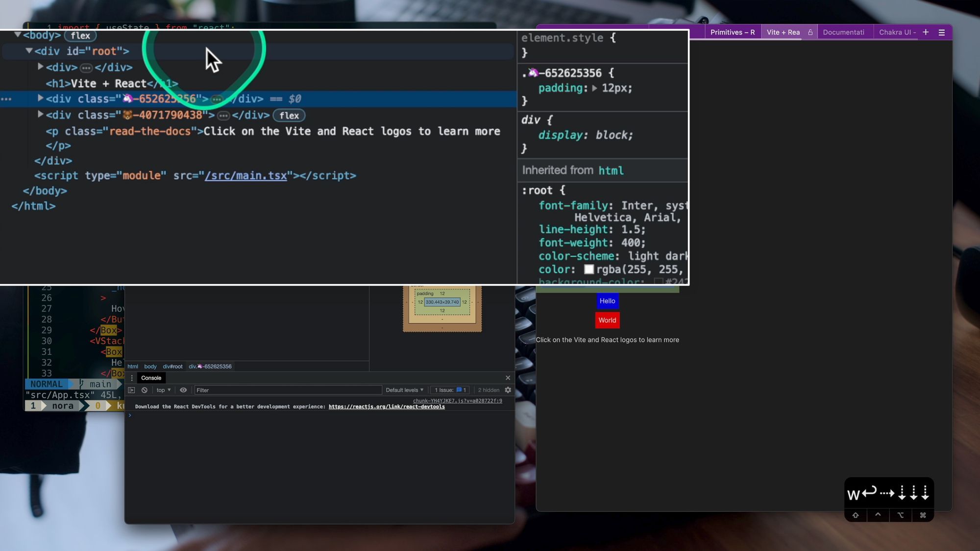Toggle flex badge on the 4071790438 div
This screenshot has width=980, height=551.
click(x=289, y=116)
